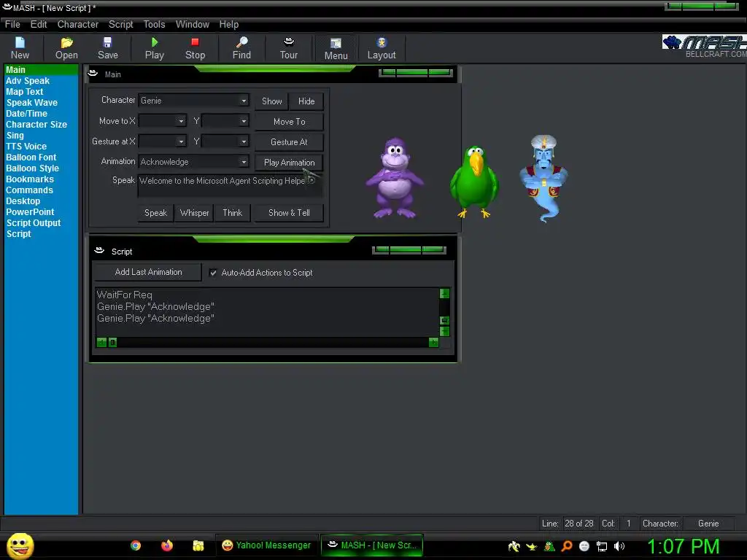
Task: Open the smiley Start button
Action: [x=20, y=545]
